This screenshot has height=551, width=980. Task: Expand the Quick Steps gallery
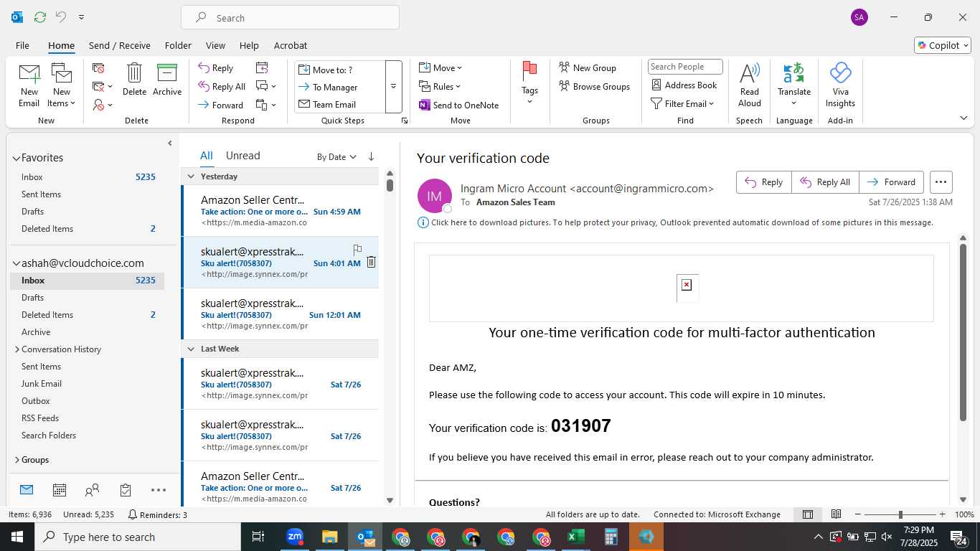coord(393,87)
